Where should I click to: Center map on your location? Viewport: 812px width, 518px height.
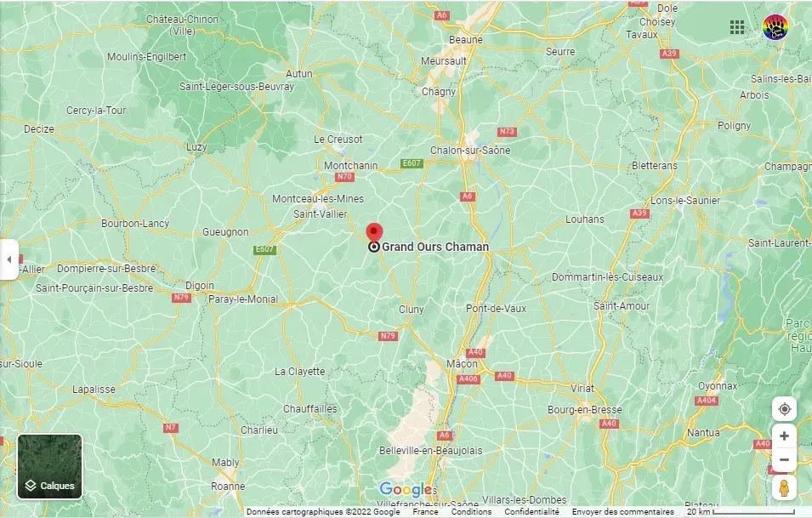click(784, 409)
